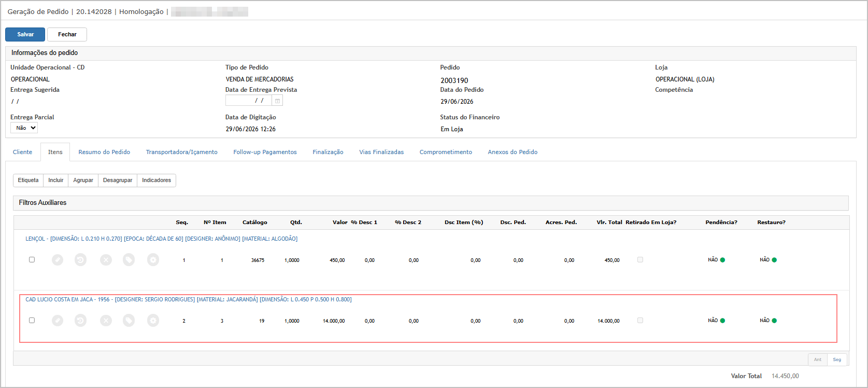Show the Anexos do Pedido tab
This screenshot has height=388, width=868.
click(513, 152)
